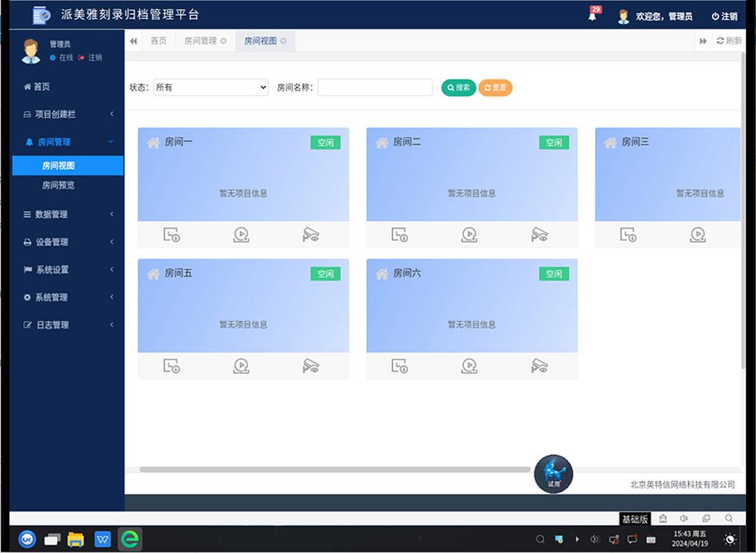Click the camera preview icon under 房间一
756x553 pixels.
(311, 234)
